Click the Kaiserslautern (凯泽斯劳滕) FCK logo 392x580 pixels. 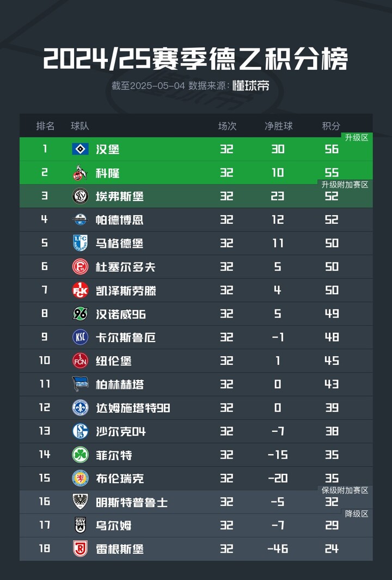80,290
